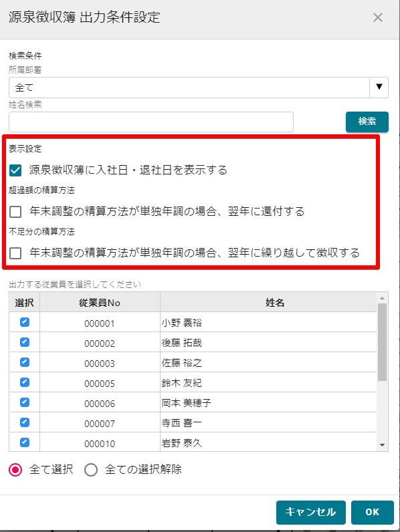The height and width of the screenshot is (532, 400).
Task: Enable 翌年に還付する checkbox
Action: [15, 212]
